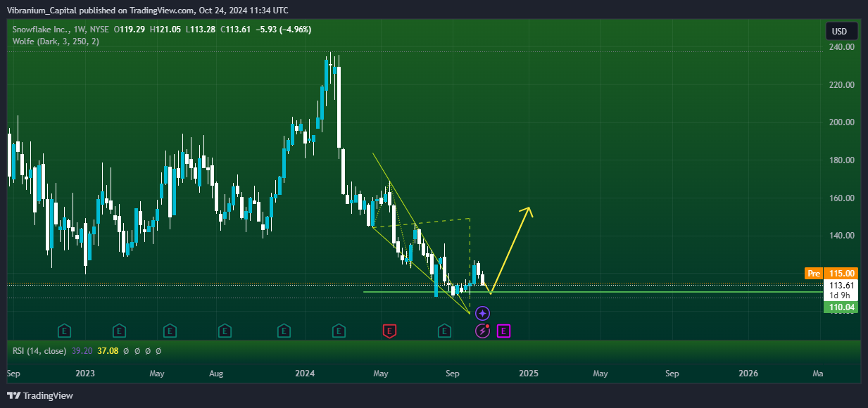This screenshot has width=868, height=408.
Task: Click the 220.00 price axis label
Action: (841, 85)
